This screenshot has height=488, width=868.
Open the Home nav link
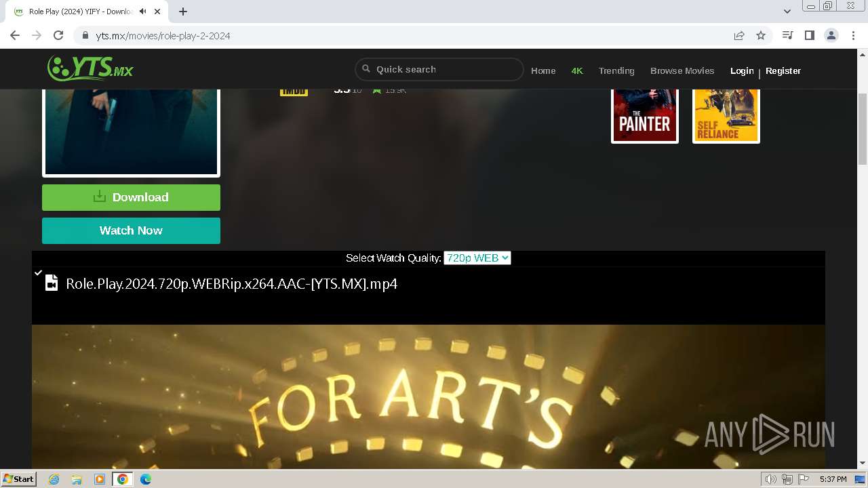tap(543, 70)
